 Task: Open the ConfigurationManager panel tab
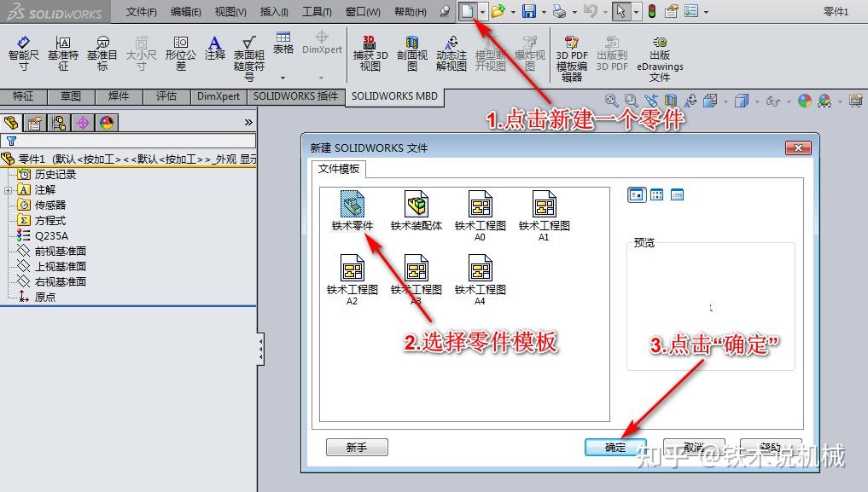(x=59, y=123)
